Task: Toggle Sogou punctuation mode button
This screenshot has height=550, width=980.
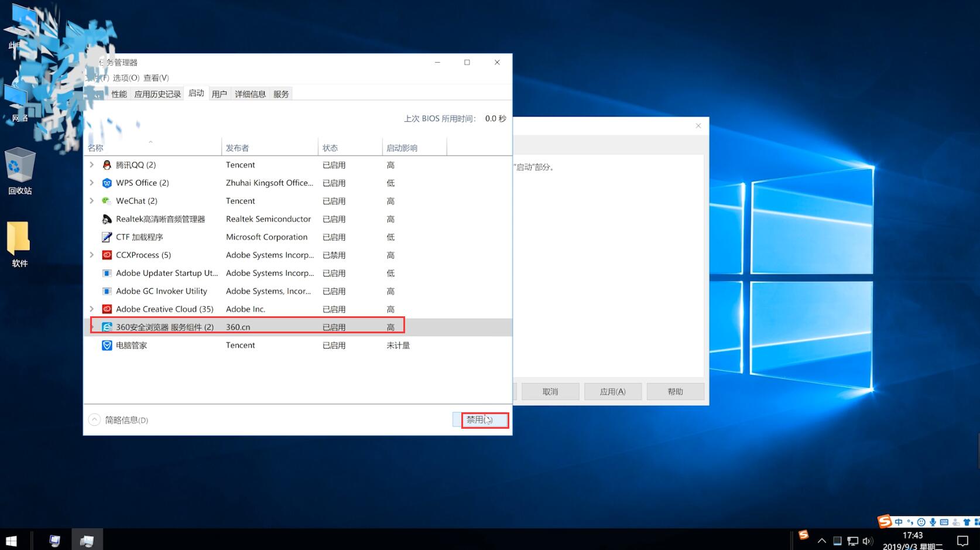Action: tap(910, 522)
